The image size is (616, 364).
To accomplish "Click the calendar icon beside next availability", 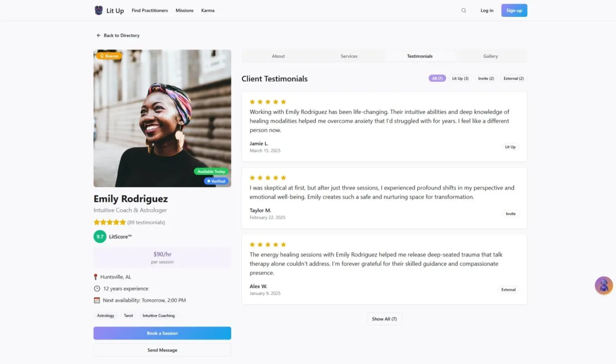I will point(97,300).
